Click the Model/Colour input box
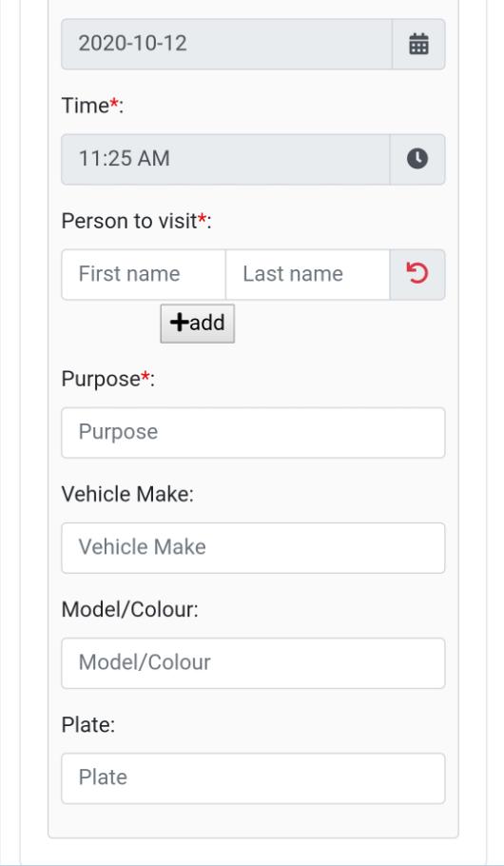Image resolution: width=504 pixels, height=866 pixels. click(x=253, y=662)
